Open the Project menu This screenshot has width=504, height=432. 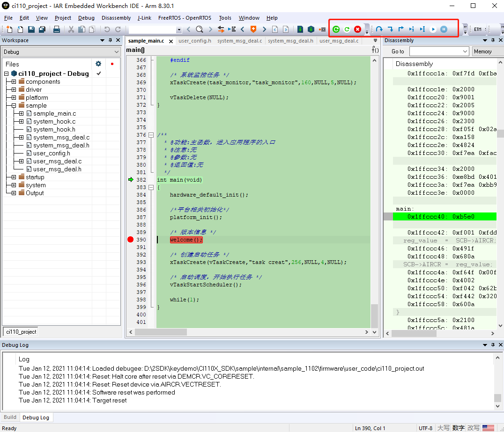[x=63, y=18]
